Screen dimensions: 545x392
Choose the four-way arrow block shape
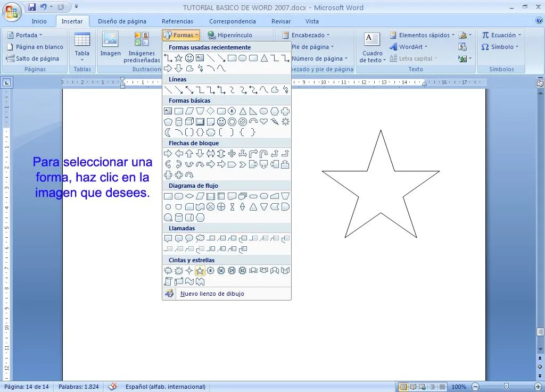232,154
